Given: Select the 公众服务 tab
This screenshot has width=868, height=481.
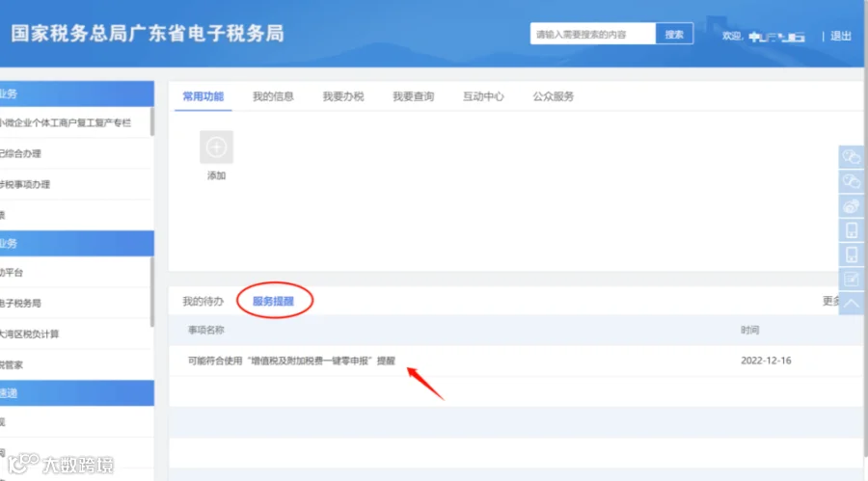Looking at the screenshot, I should pos(553,96).
